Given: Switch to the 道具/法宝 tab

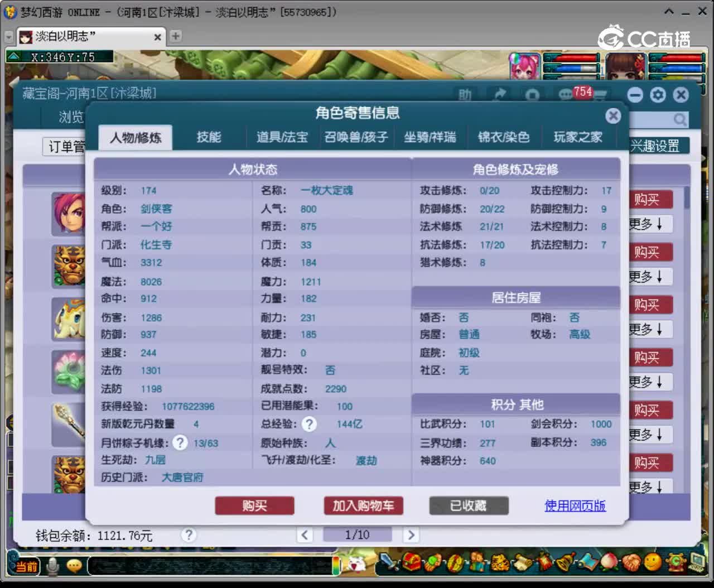Looking at the screenshot, I should coord(282,137).
